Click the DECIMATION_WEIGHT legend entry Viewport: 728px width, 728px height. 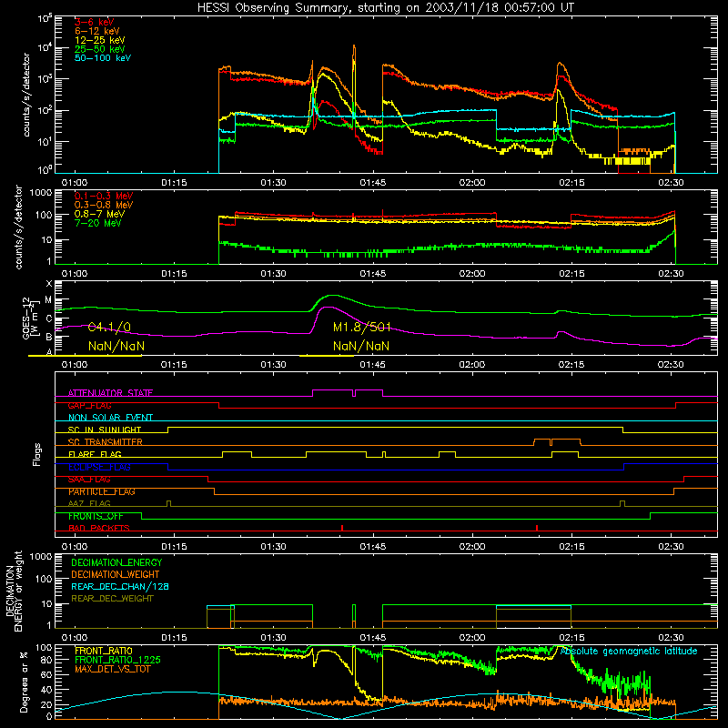pyautogui.click(x=116, y=574)
